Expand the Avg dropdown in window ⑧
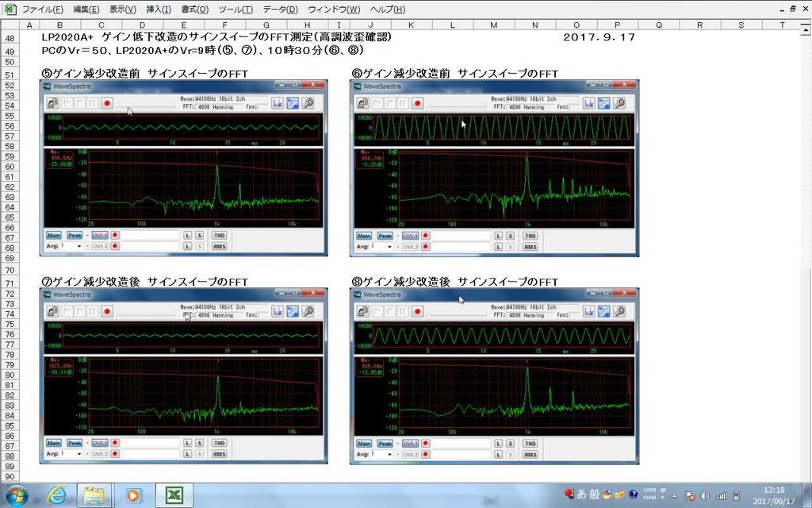 pos(389,454)
